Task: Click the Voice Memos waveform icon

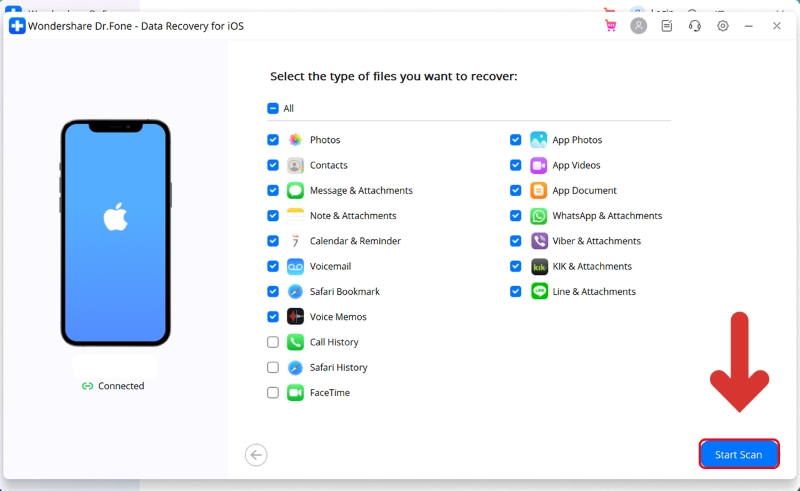Action: pyautogui.click(x=295, y=317)
